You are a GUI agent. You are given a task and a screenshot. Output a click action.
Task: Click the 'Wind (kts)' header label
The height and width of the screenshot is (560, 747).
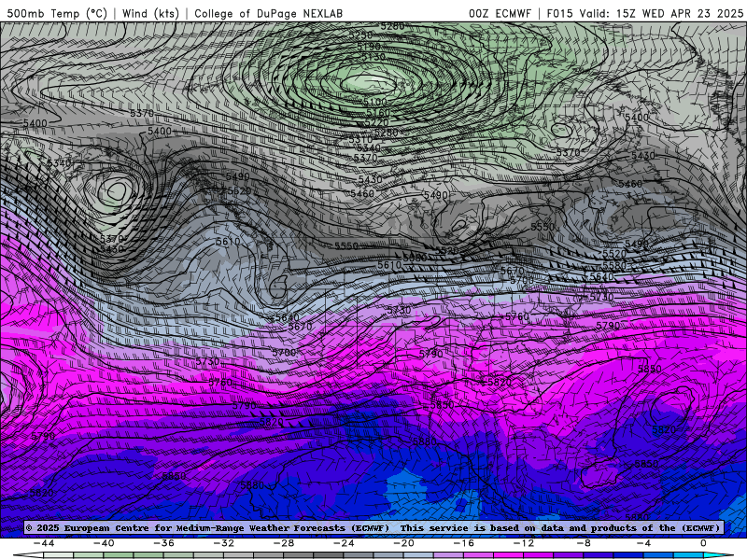coord(150,13)
